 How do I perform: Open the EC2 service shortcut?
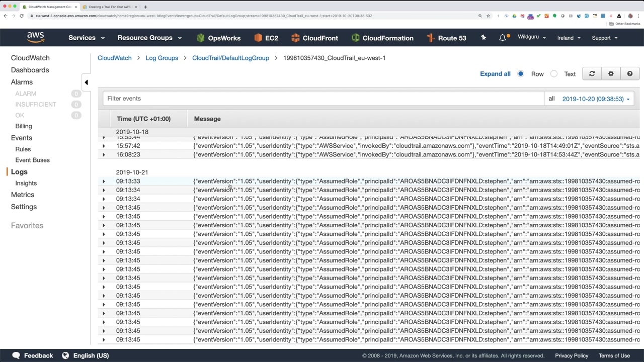tap(266, 38)
